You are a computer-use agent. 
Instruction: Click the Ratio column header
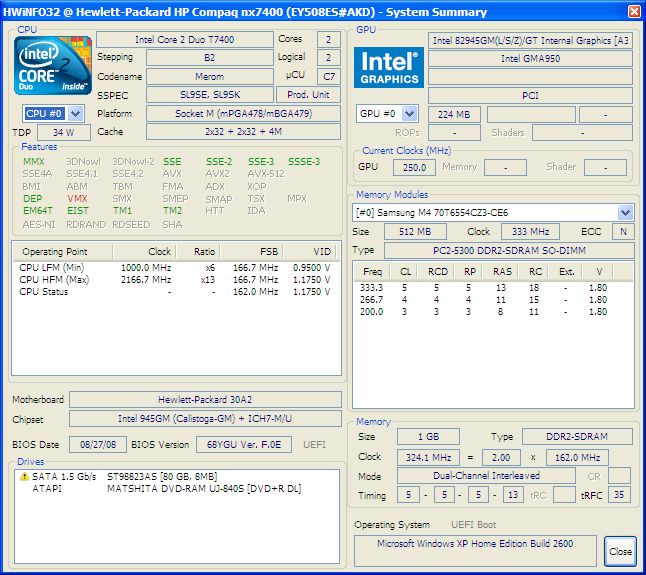click(198, 252)
